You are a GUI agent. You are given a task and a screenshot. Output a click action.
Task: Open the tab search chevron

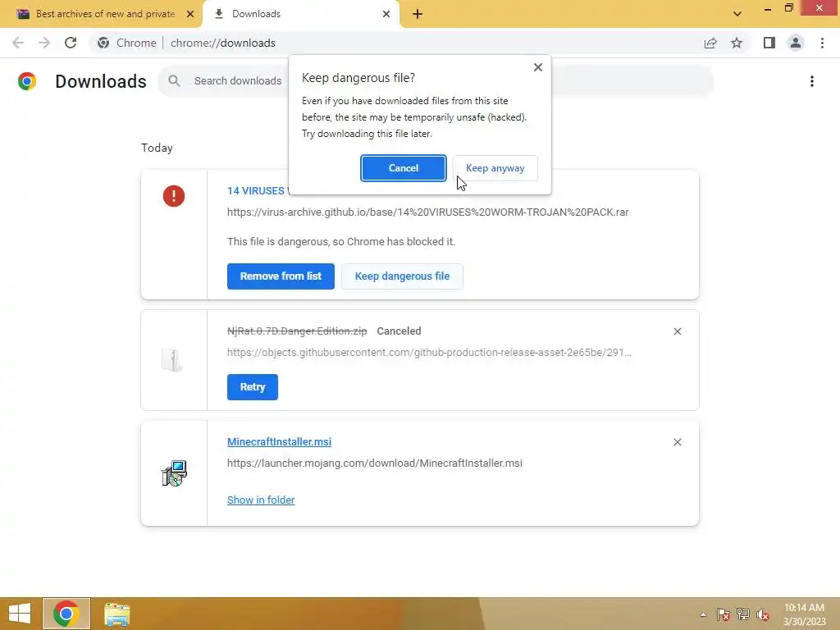click(737, 14)
